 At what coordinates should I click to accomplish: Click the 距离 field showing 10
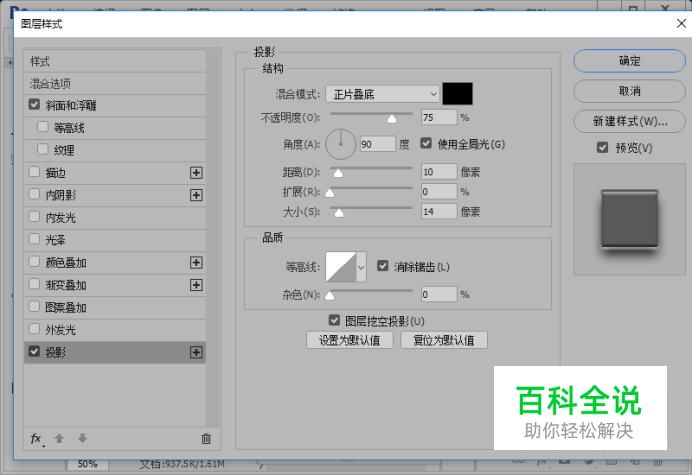click(439, 172)
